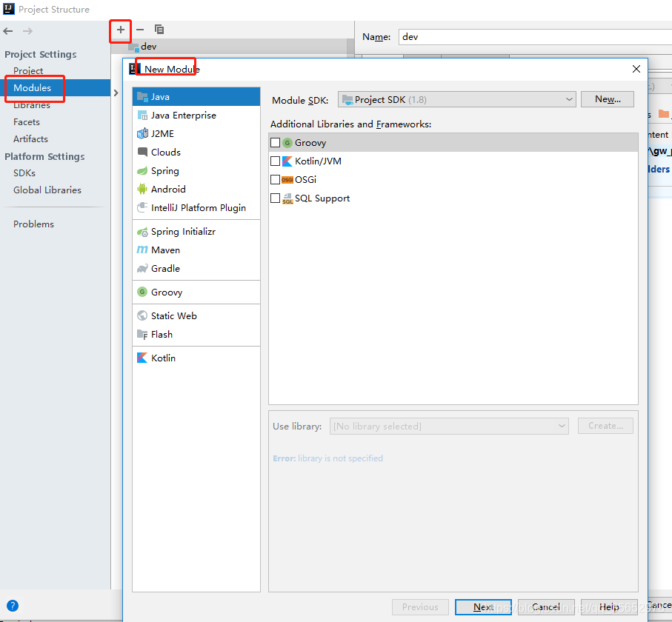Click the Next button
The height and width of the screenshot is (622, 672).
tap(483, 607)
